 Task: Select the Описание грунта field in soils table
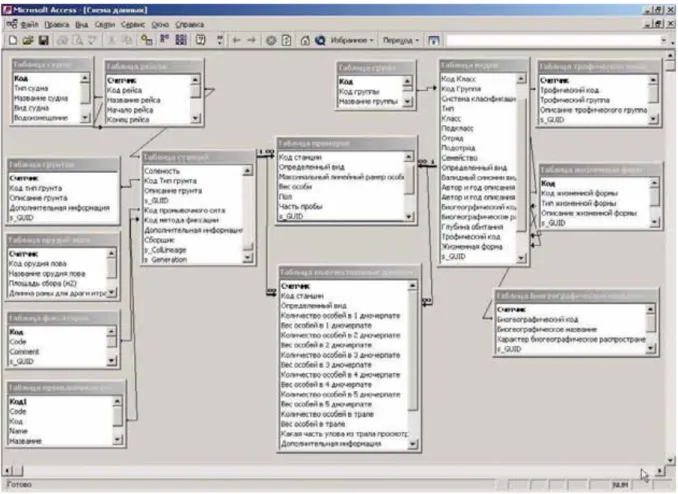(38, 198)
